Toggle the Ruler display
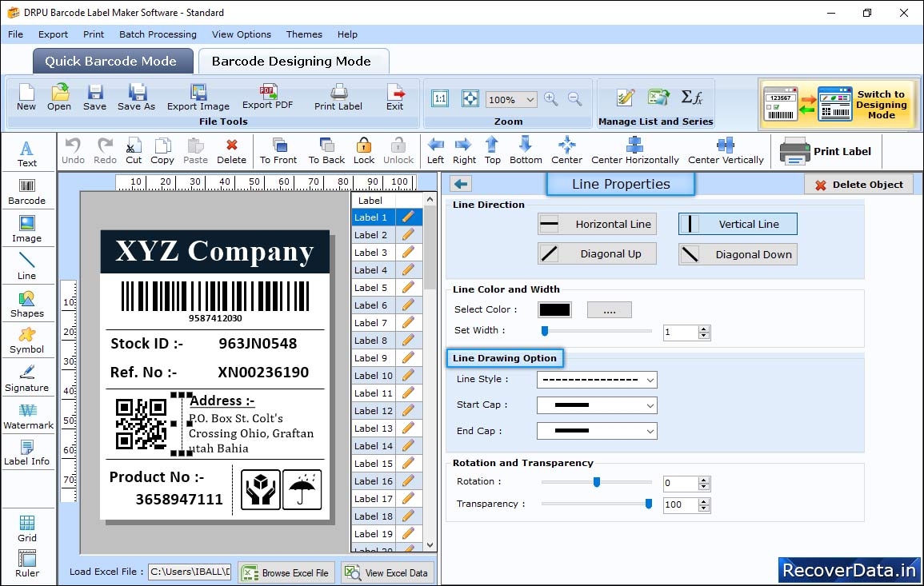The image size is (924, 586). point(27,564)
